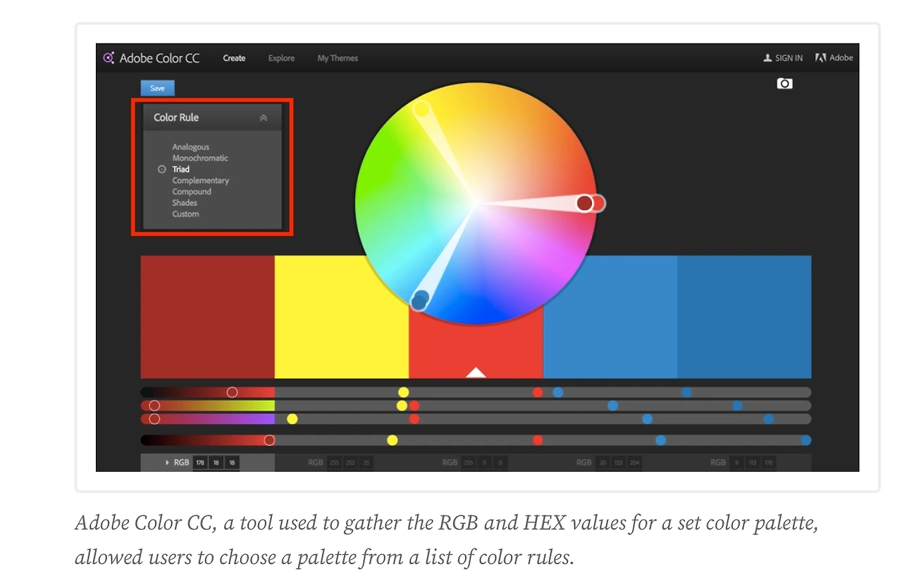Click the blue handle at the bottom slider's far right end
This screenshot has height=588, width=902.
806,440
